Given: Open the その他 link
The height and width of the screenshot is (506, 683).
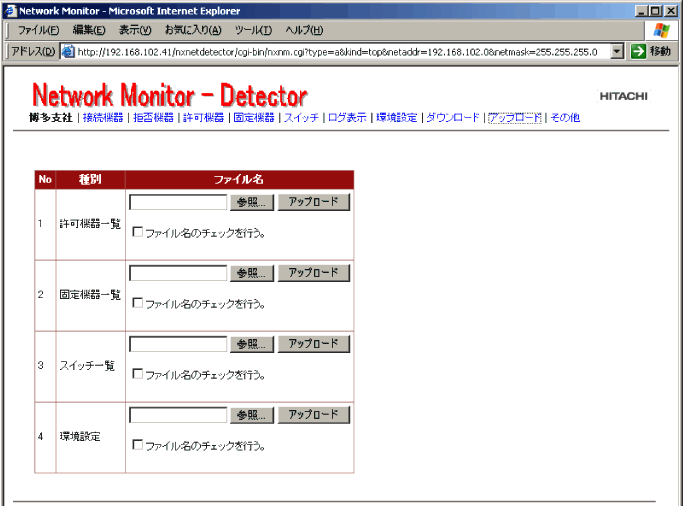Looking at the screenshot, I should click(x=565, y=118).
